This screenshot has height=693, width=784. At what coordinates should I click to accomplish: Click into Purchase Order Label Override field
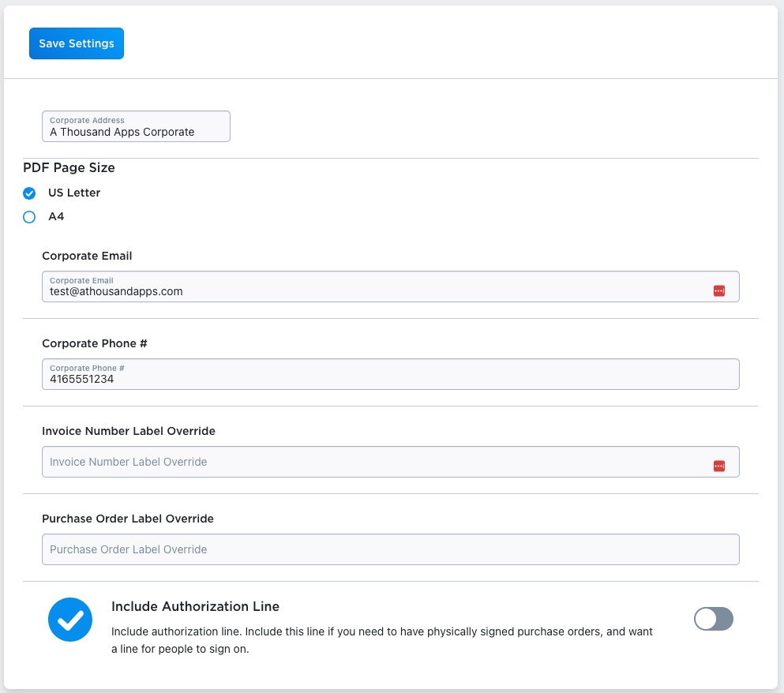coord(391,549)
